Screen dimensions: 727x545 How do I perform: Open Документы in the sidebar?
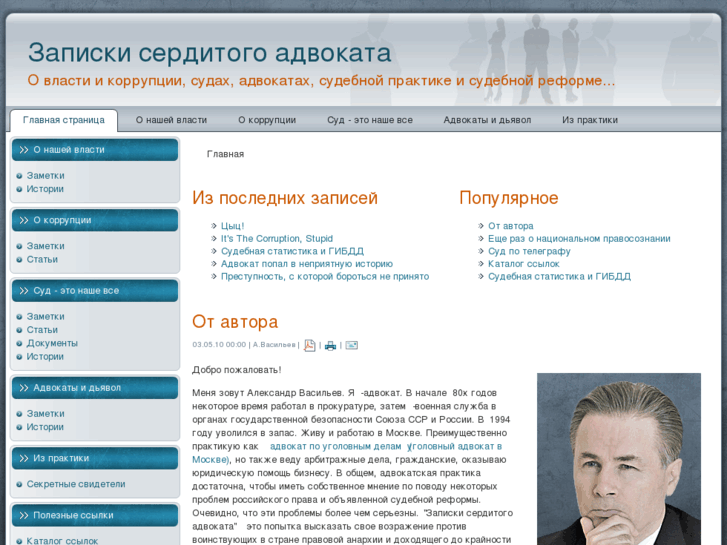click(x=52, y=343)
